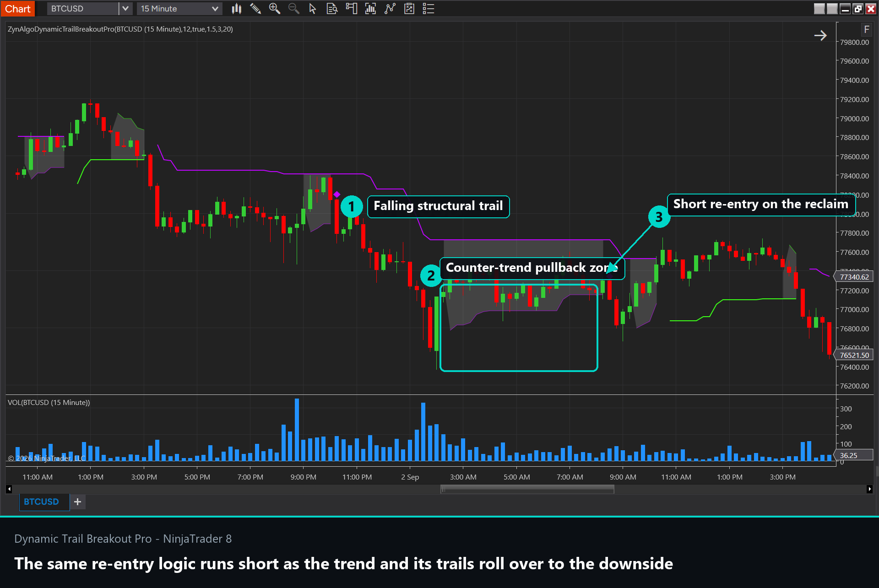Select the VOL(BTCUSD (15 Minute)) panel label
Screen dimensions: 879x588
(49, 403)
